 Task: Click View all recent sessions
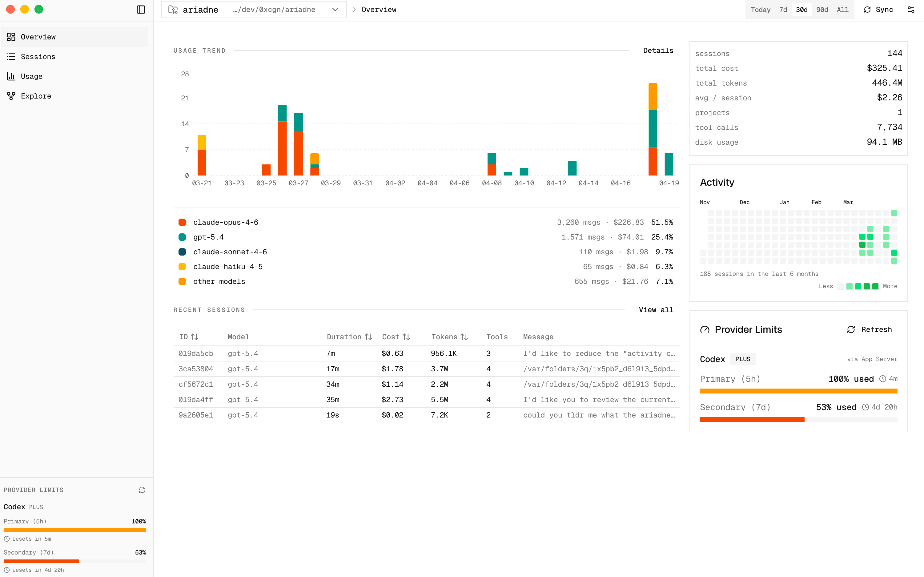tap(656, 310)
